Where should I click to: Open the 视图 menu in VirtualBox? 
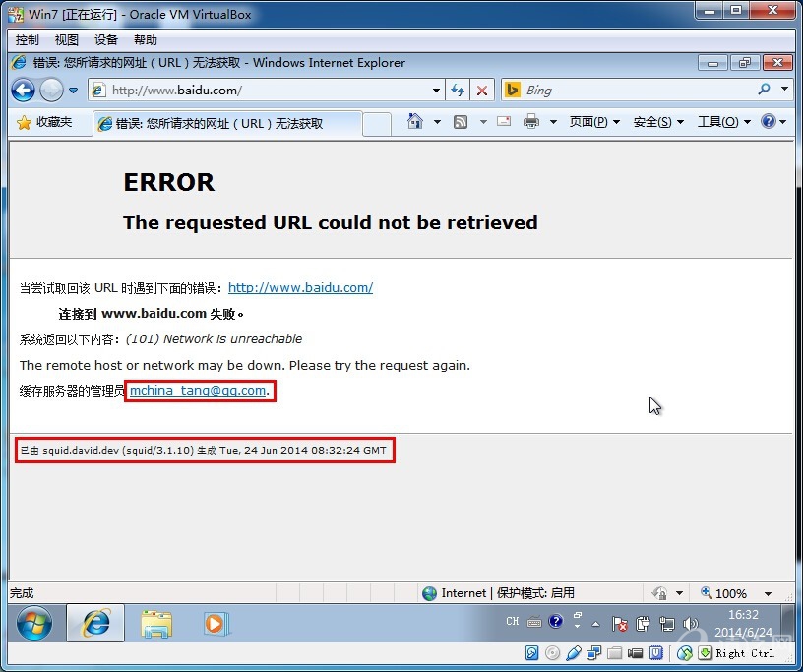click(67, 40)
